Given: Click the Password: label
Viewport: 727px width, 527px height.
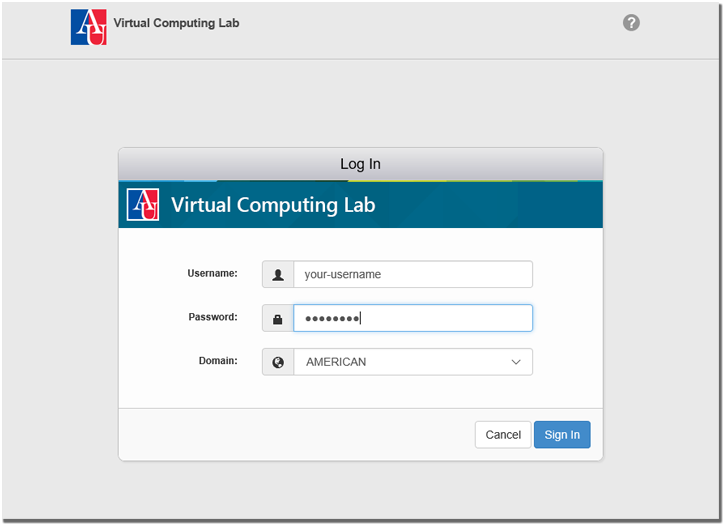Looking at the screenshot, I should (x=213, y=317).
